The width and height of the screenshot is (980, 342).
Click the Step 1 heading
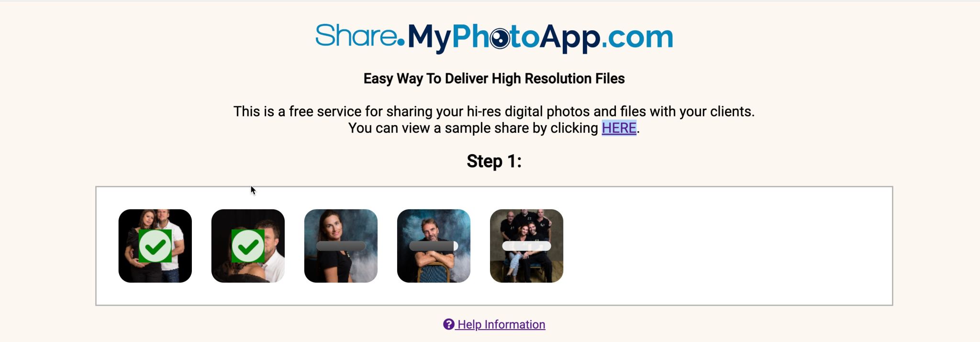(x=494, y=161)
